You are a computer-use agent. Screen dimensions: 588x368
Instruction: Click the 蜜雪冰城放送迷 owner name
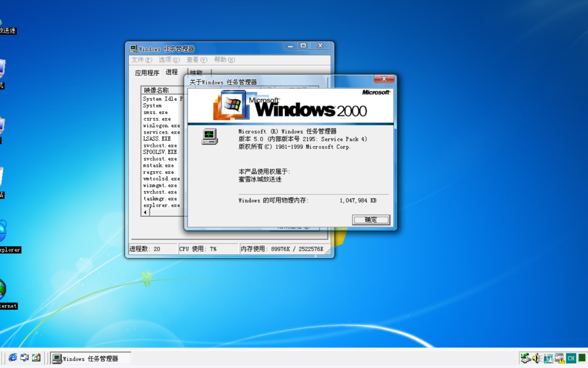tap(260, 179)
